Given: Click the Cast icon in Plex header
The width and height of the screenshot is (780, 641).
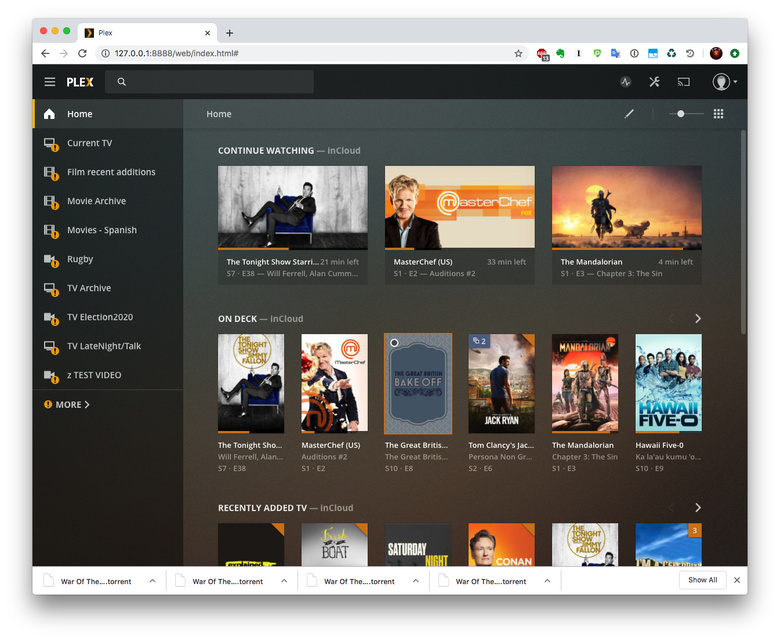Looking at the screenshot, I should point(683,82).
